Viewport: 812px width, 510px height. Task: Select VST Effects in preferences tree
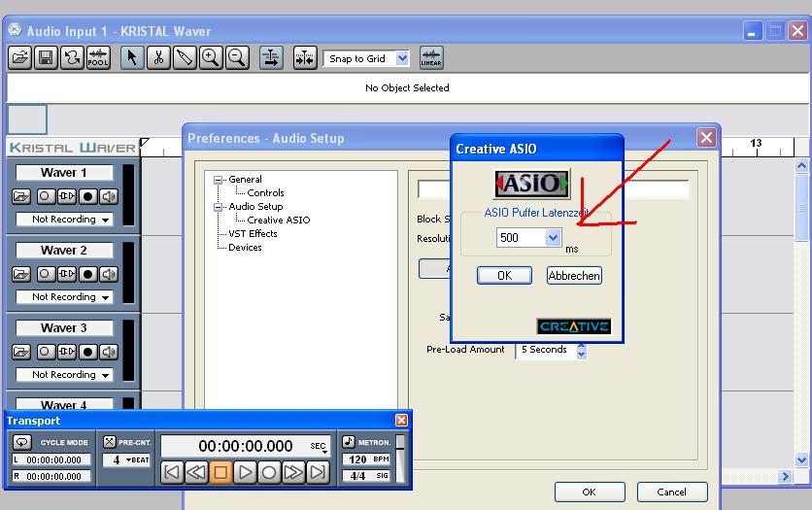tap(253, 233)
